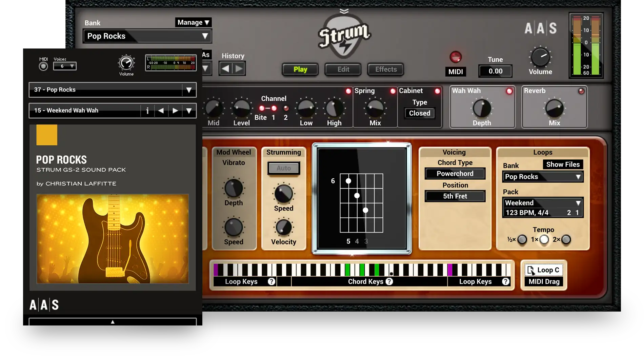This screenshot has width=644, height=356.
Task: Toggle the Wah Wah effect on/off LED
Action: point(509,91)
